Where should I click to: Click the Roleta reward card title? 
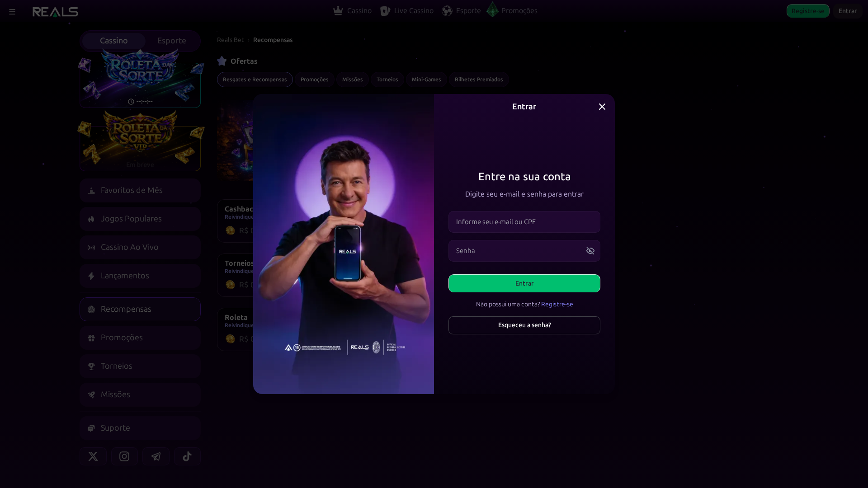(236, 317)
